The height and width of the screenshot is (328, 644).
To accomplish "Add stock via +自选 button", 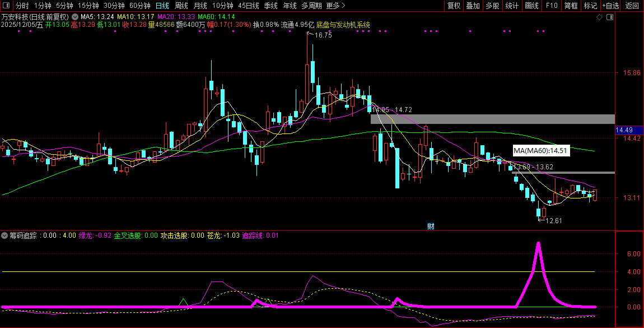I will 611,6.
